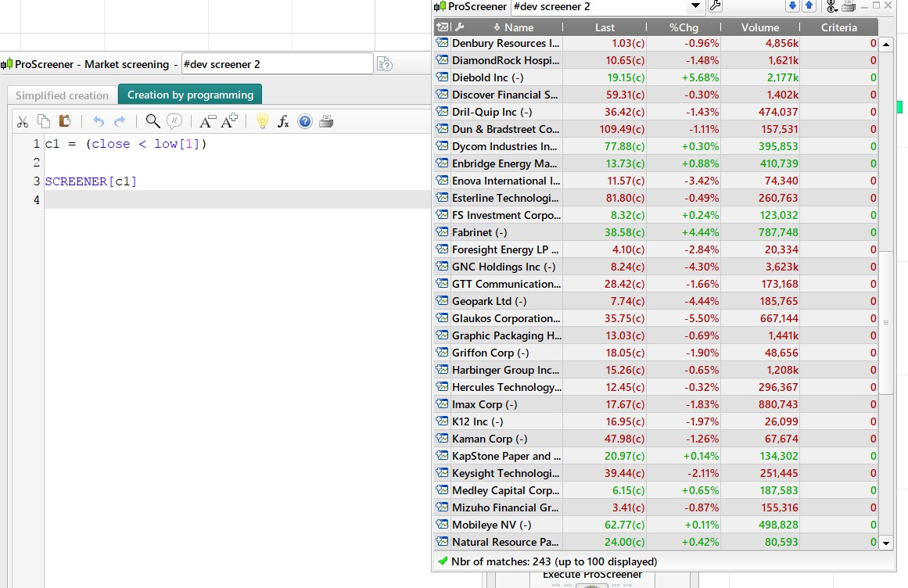
Task: Edit the screener name field '#dev screener 2'
Action: point(277,64)
